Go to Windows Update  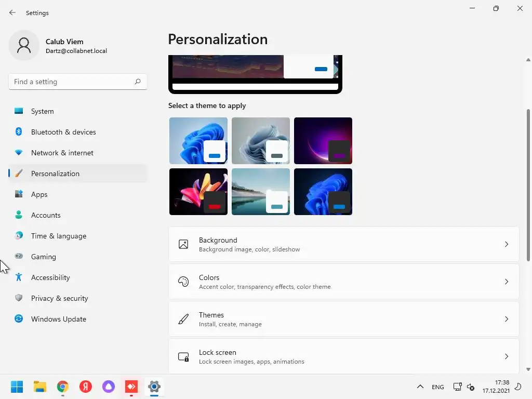click(x=78, y=319)
